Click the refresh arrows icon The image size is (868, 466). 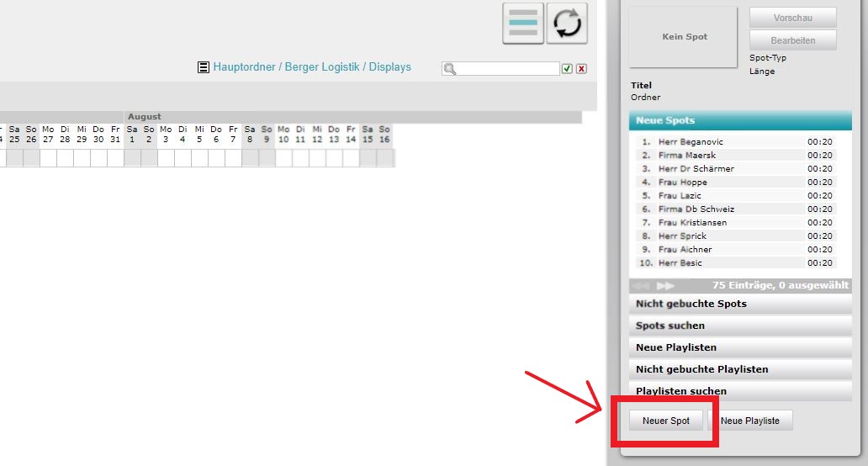point(567,23)
